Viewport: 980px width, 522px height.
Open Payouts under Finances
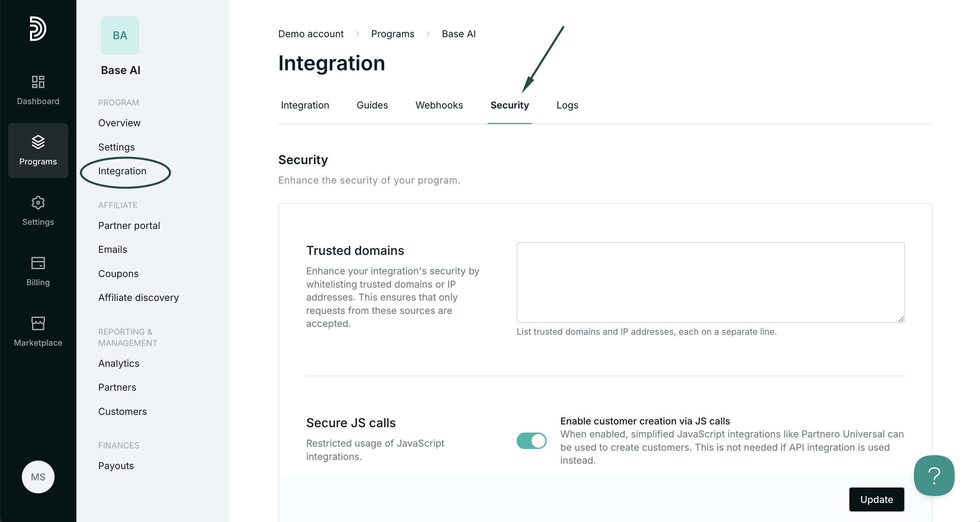[x=116, y=466]
